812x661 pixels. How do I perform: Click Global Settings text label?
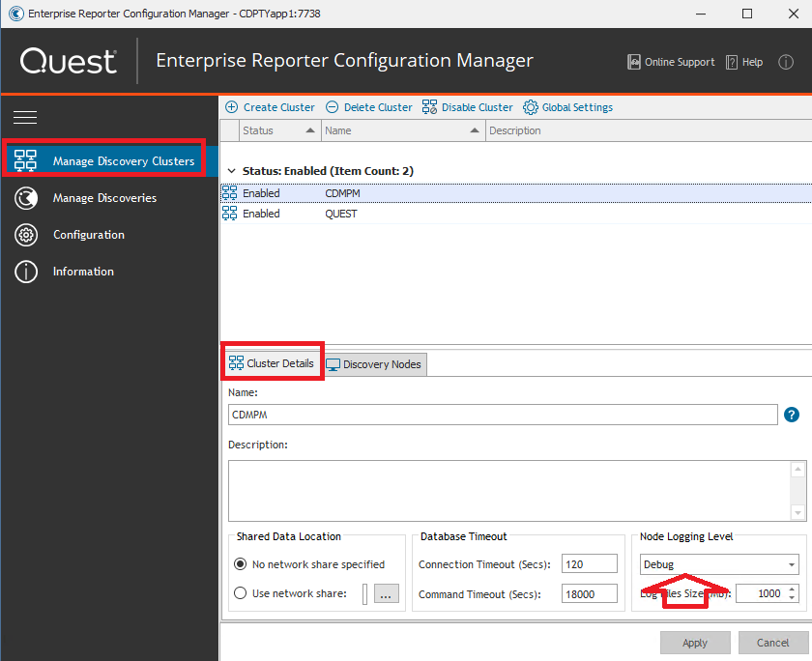(577, 107)
